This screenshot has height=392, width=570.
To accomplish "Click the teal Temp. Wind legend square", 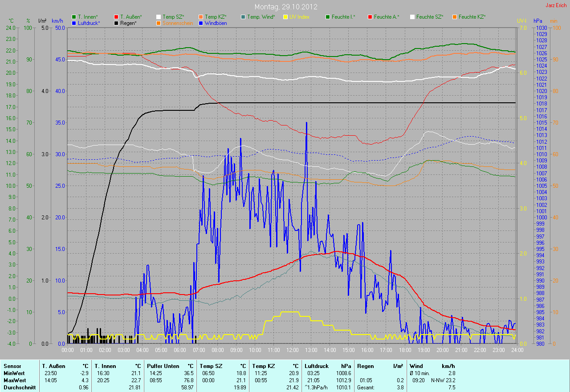I will click(x=243, y=17).
